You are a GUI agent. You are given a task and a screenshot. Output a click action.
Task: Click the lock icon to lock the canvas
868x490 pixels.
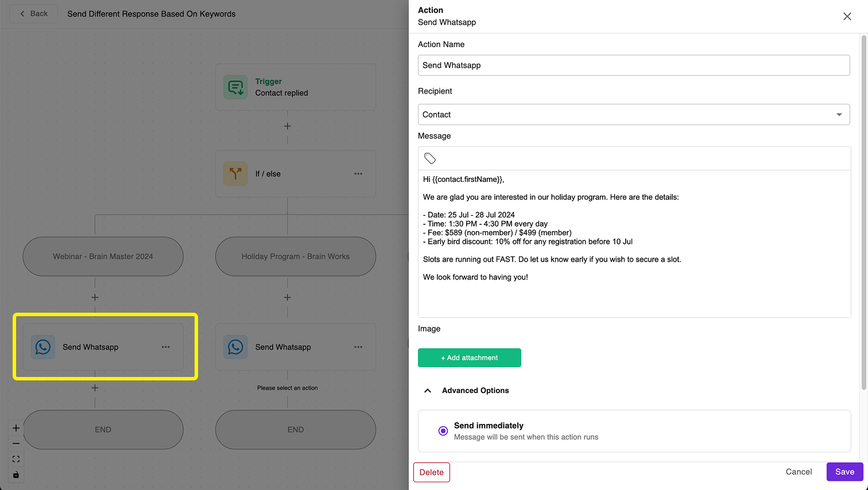[x=15, y=475]
